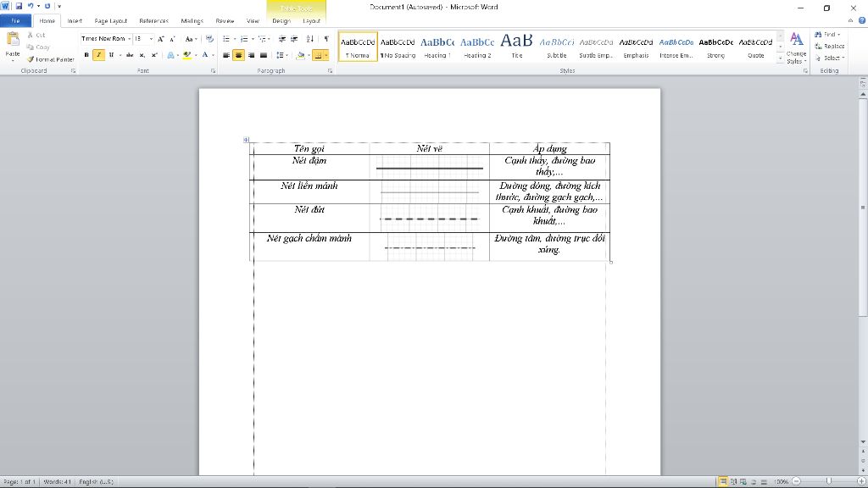This screenshot has height=488, width=868.
Task: Click the Redo icon in quick access toolbar
Action: point(47,7)
